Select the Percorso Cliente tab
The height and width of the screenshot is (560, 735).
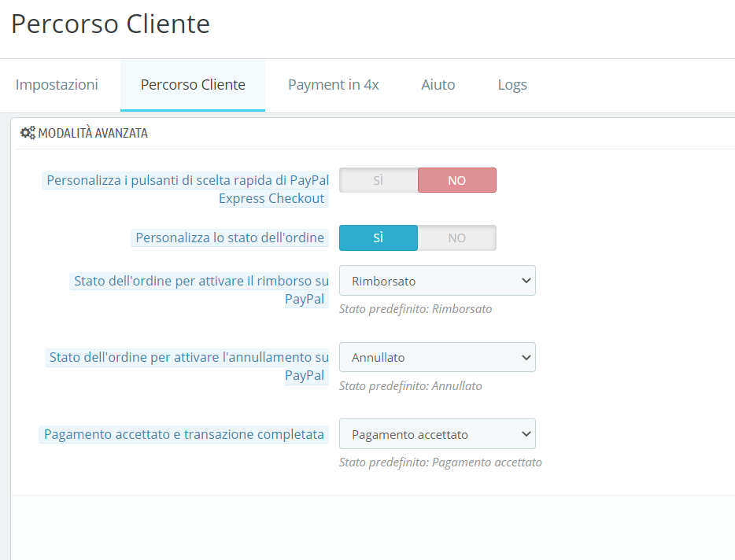click(x=193, y=85)
